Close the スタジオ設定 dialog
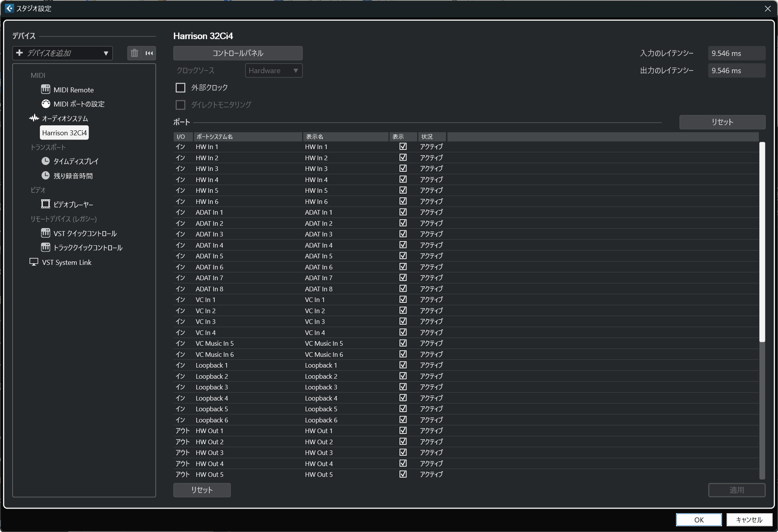This screenshot has height=532, width=778. tap(768, 8)
